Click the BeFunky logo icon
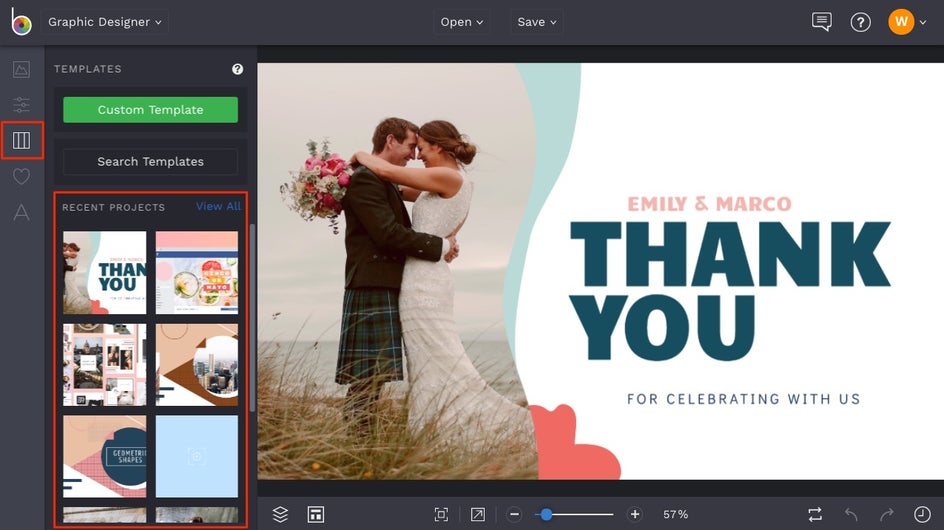 (21, 22)
